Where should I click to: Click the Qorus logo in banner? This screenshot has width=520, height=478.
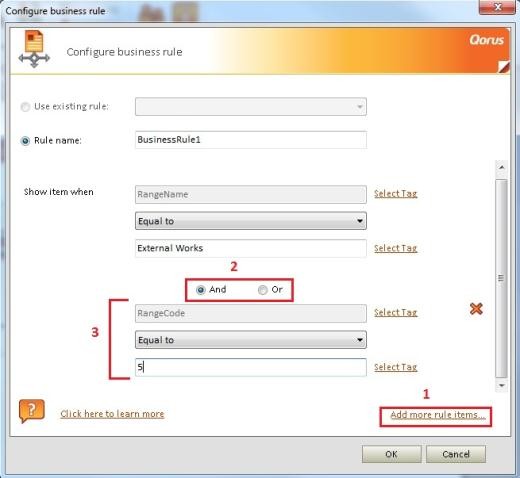486,40
